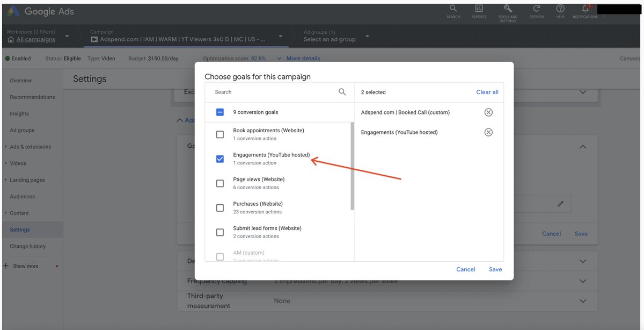Toggle the 9 conversion goals select-all checkbox
644x330 pixels.
click(219, 112)
